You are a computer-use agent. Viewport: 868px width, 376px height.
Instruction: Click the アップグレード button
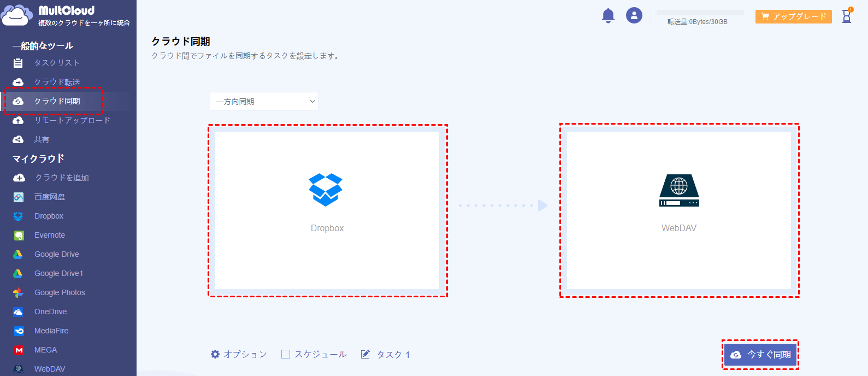(794, 16)
